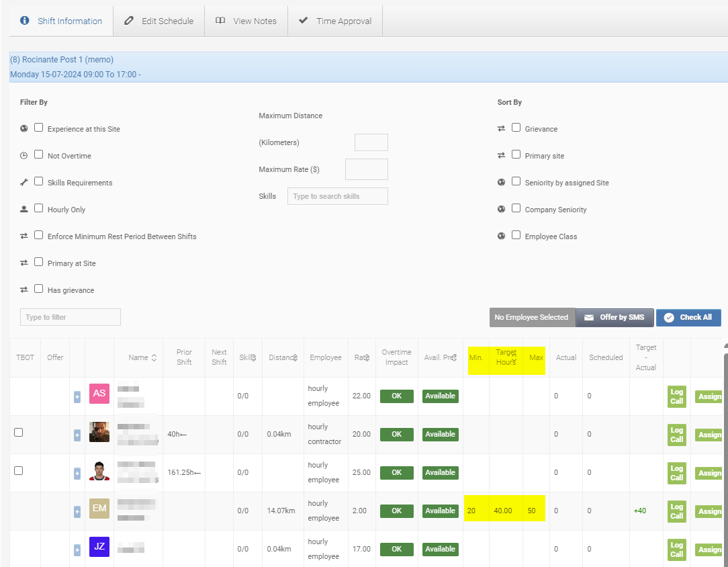Click the arrows icon next to Grievance sort option
728x567 pixels.
click(x=501, y=127)
